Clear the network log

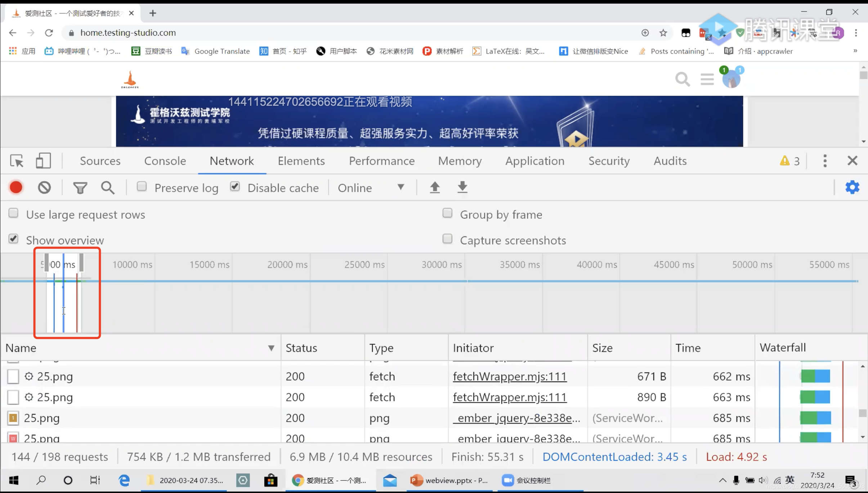tap(44, 187)
